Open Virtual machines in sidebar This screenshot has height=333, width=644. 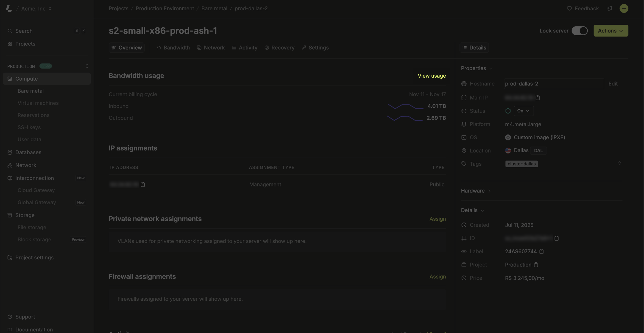pos(38,103)
